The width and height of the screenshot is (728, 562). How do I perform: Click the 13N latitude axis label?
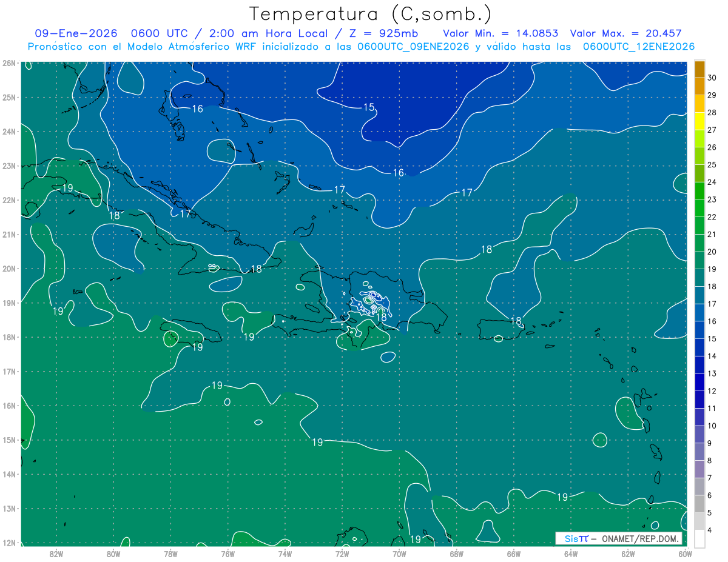(x=8, y=508)
